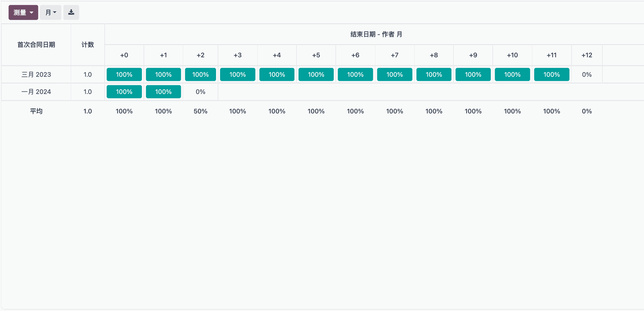Expand the 月 interval dropdown

coord(51,12)
